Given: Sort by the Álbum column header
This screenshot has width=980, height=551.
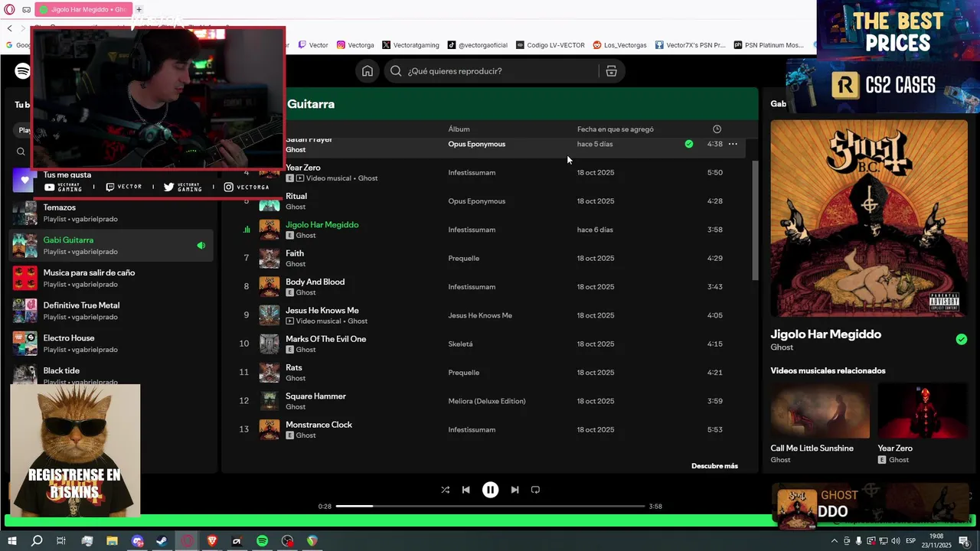Looking at the screenshot, I should (459, 129).
